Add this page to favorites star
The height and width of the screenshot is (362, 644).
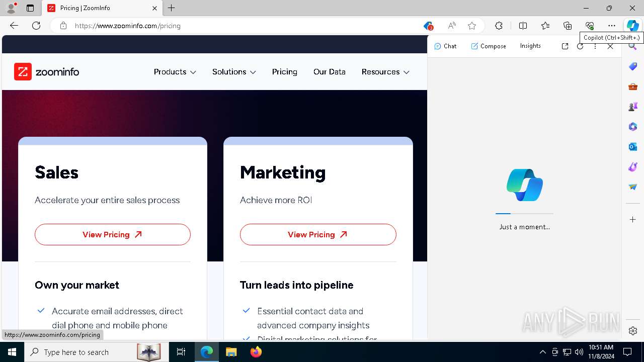tap(472, 26)
